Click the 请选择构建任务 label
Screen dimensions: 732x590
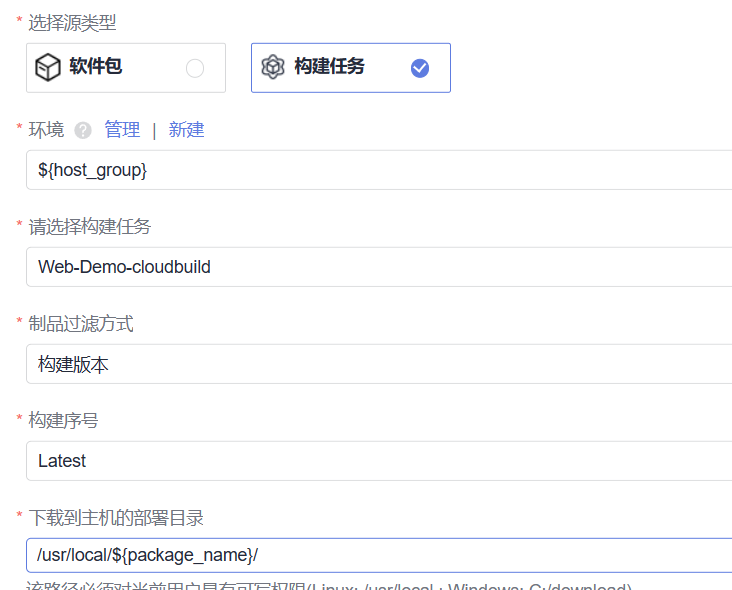pos(90,227)
